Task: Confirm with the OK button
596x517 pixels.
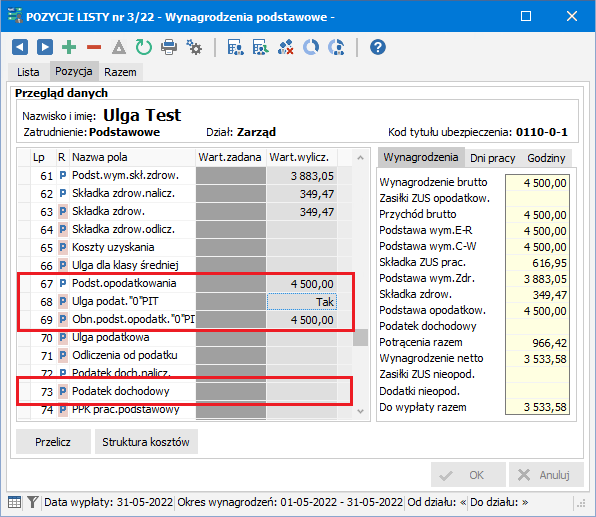Action: (x=468, y=475)
